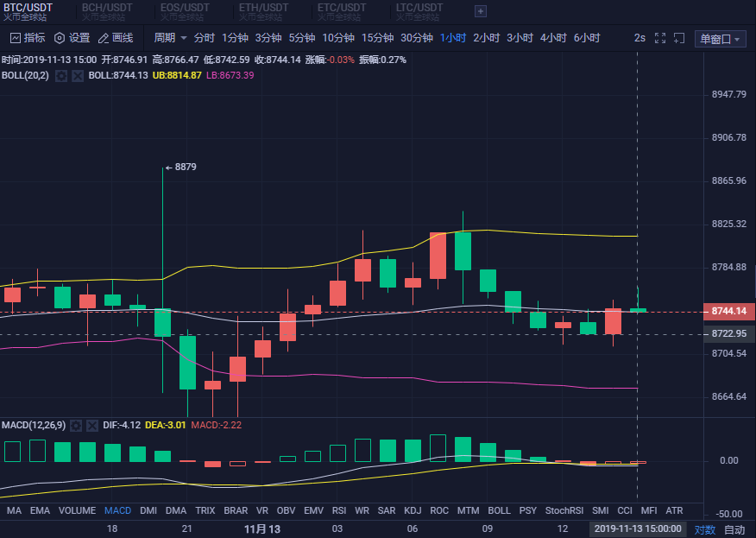Click the fullscreen expand icon
This screenshot has width=756, height=538.
click(658, 38)
